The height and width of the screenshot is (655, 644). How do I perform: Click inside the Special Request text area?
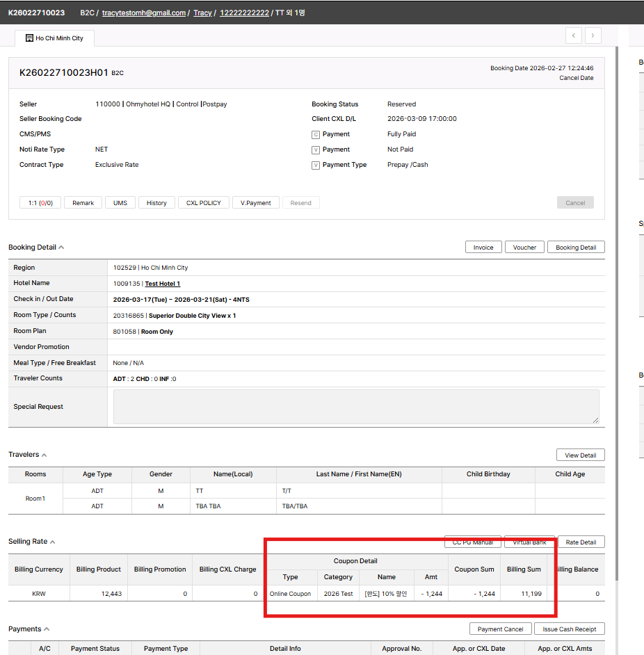[355, 406]
